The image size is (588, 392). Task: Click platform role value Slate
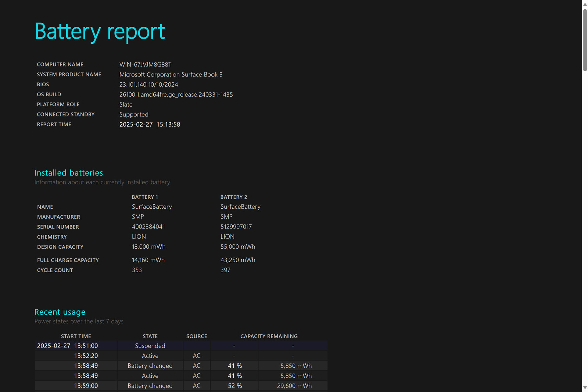pyautogui.click(x=126, y=104)
